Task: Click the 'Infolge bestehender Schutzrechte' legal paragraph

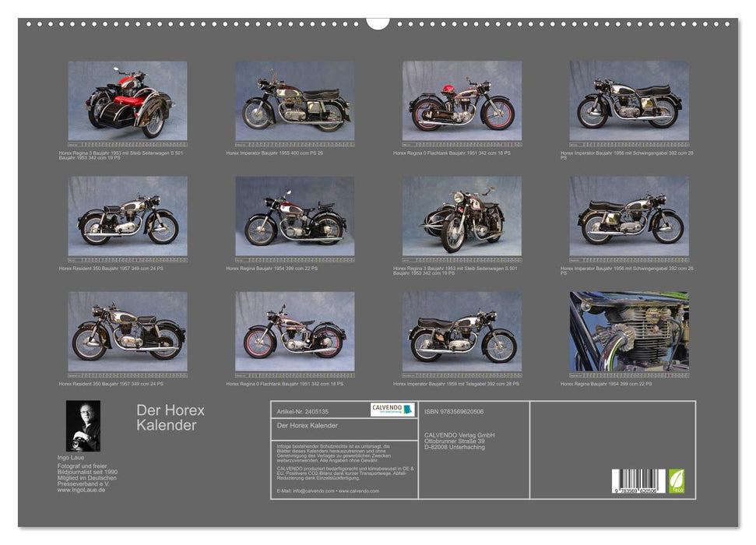Action: coord(333,453)
